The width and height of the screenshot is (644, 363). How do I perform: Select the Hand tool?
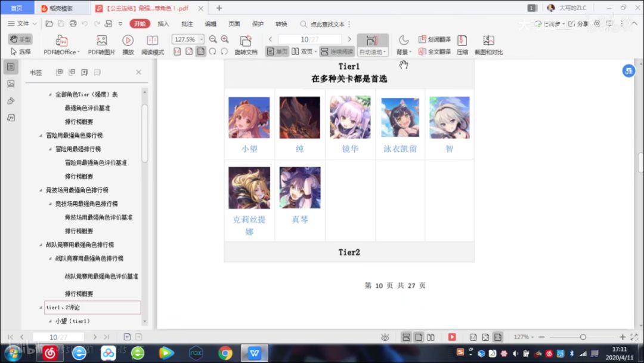click(20, 39)
